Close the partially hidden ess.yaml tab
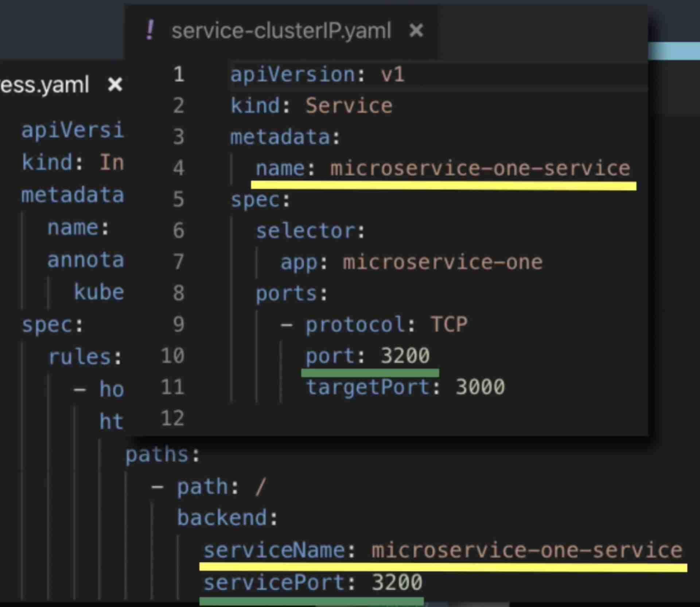The width and height of the screenshot is (700, 607). pos(115,85)
